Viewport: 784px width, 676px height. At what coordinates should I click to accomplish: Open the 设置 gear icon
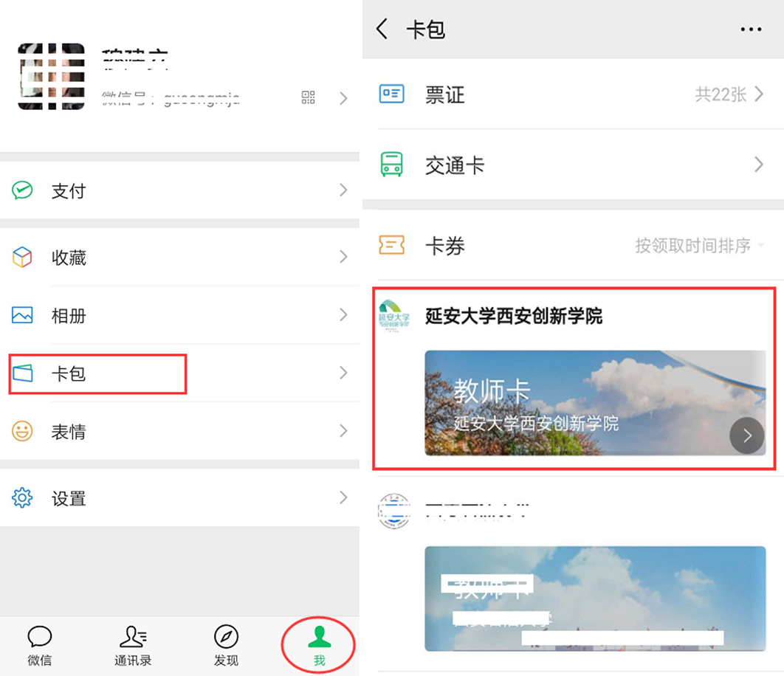[22, 498]
